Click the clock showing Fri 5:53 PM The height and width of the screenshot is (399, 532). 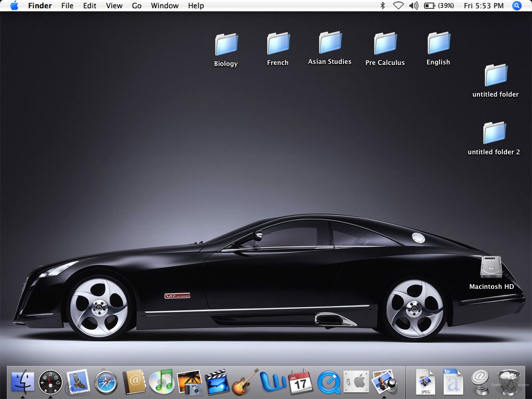[x=483, y=6]
